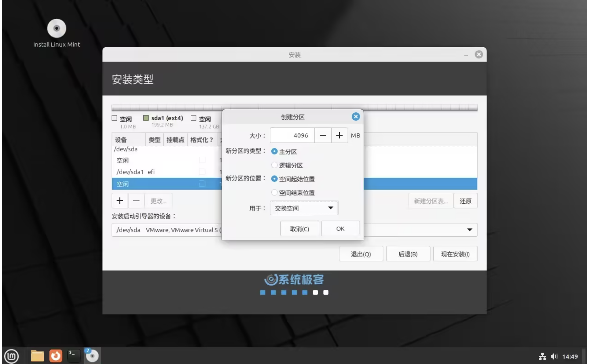Click the 1.0 MB 空闲 legend swatch
The image size is (591, 364).
click(x=115, y=118)
